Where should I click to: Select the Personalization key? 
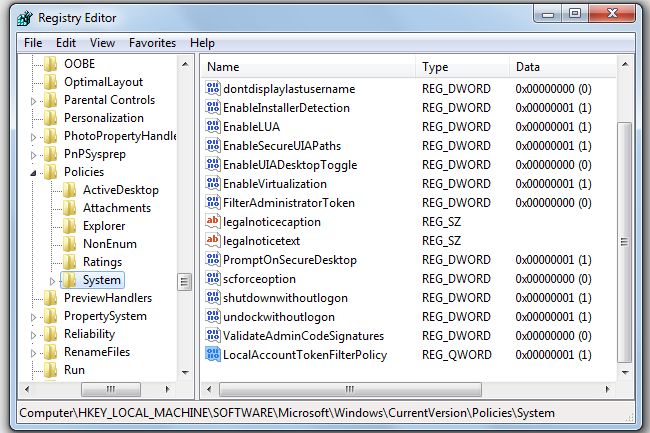click(x=104, y=118)
